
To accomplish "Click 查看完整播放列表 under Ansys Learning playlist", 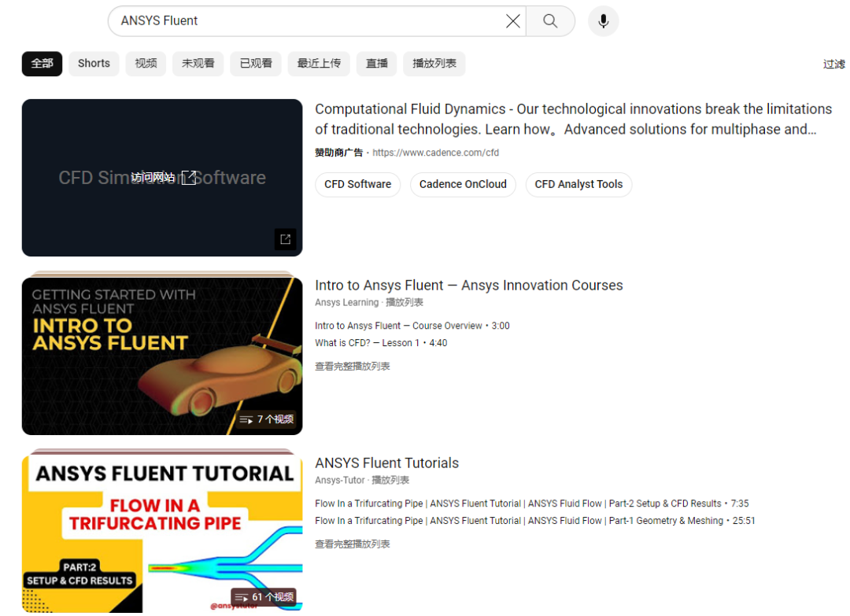I will 353,367.
